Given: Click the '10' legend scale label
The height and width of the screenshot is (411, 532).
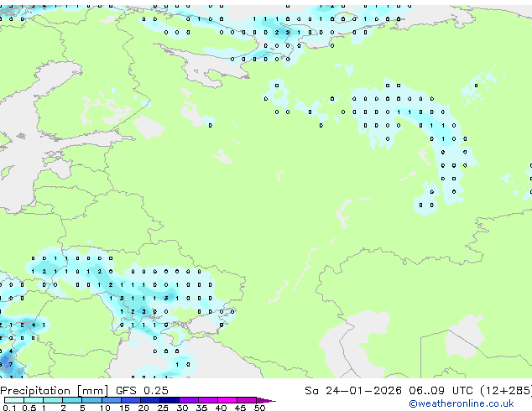Looking at the screenshot, I should pyautogui.click(x=105, y=408).
